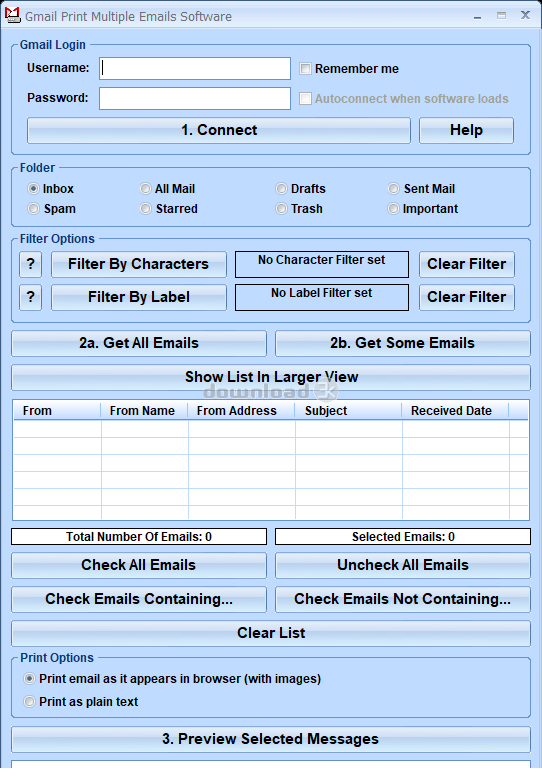Click the Password input field
The image size is (542, 781).
[195, 99]
